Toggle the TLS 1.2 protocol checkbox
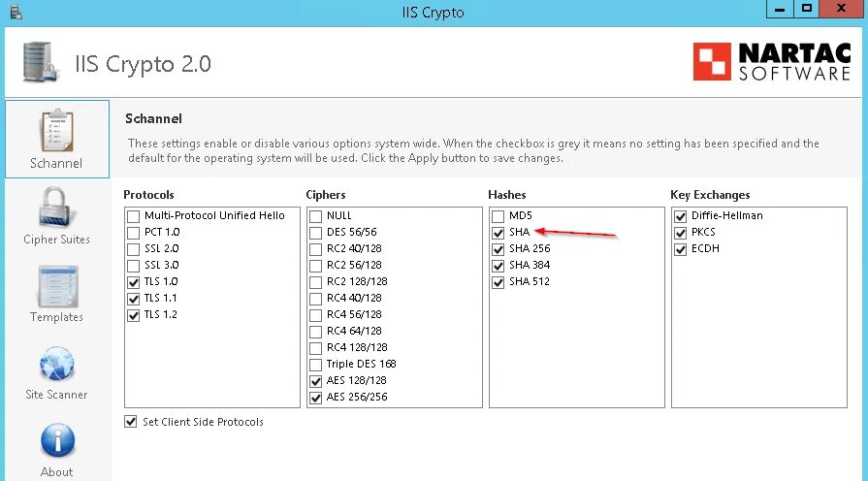868x481 pixels. pos(133,315)
